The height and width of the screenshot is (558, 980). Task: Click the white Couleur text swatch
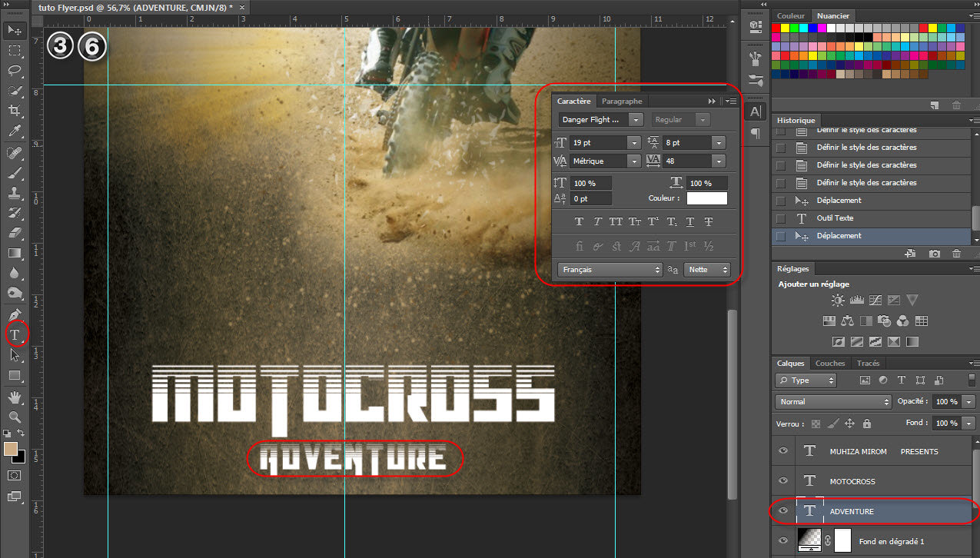(x=706, y=198)
